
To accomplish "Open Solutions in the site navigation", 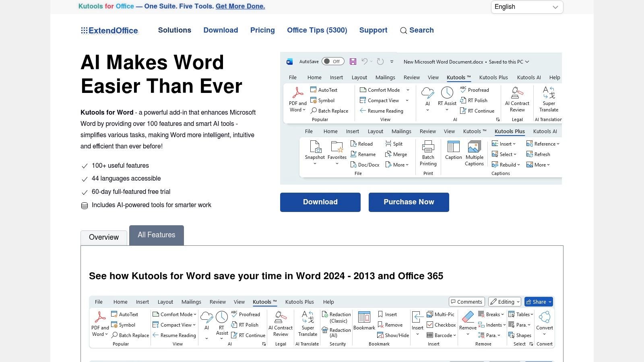I will [x=175, y=30].
